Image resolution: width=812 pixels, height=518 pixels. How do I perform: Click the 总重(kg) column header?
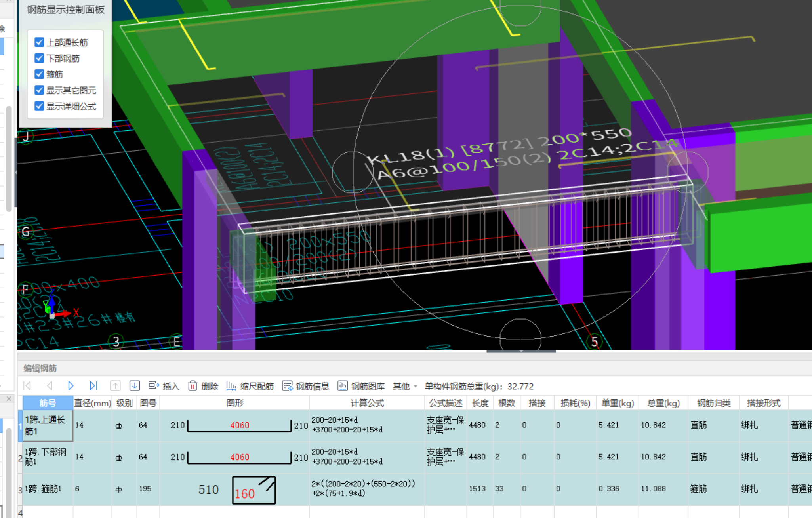(x=663, y=403)
